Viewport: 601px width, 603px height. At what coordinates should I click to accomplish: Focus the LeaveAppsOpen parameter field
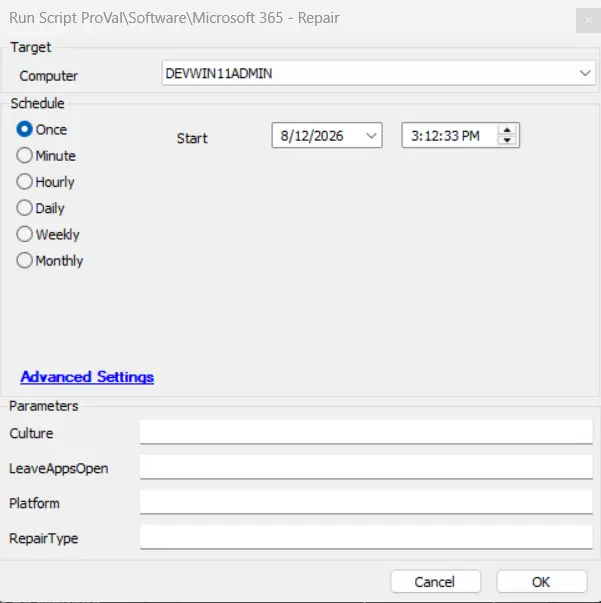pos(366,467)
